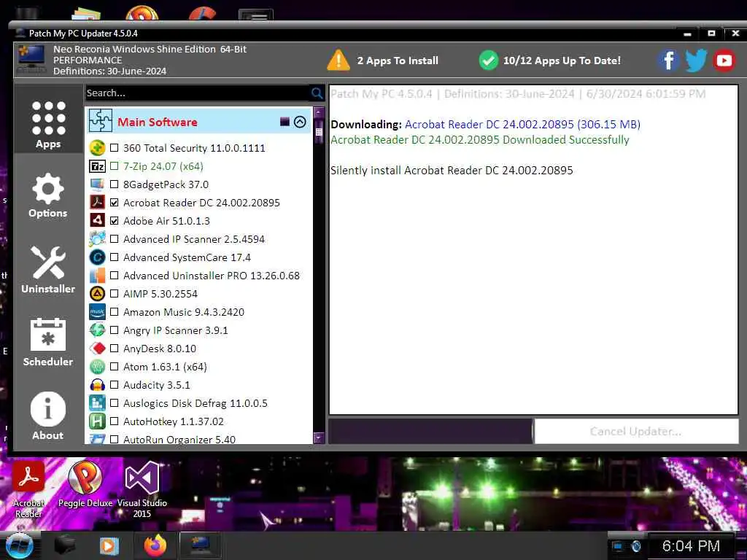Open the Scheduler calendar section

pos(48,343)
